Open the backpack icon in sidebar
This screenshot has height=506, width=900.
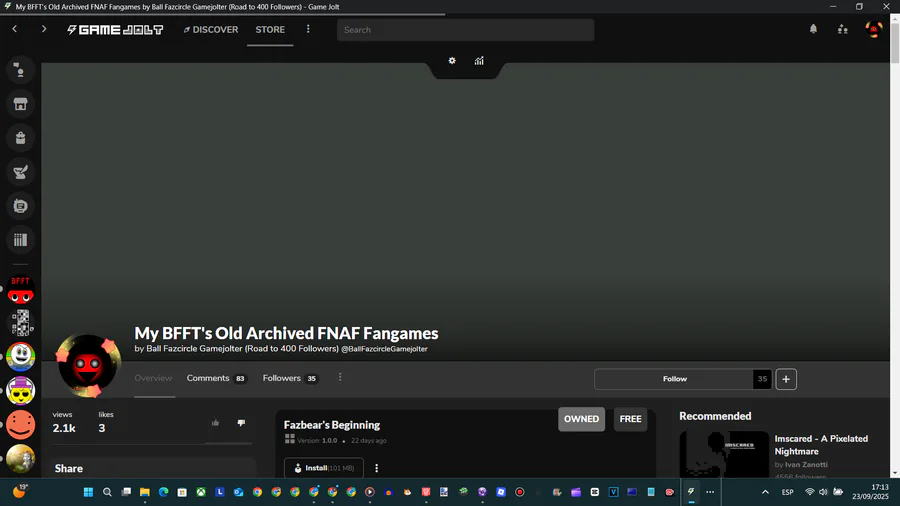coord(21,138)
